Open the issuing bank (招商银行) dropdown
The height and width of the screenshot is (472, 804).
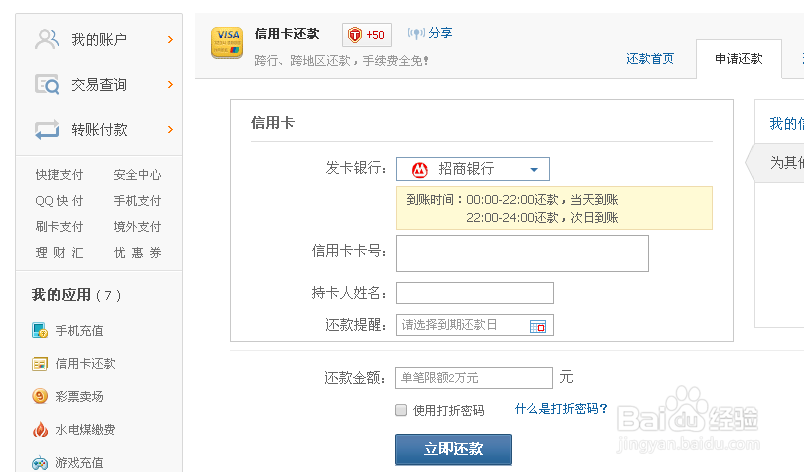473,169
